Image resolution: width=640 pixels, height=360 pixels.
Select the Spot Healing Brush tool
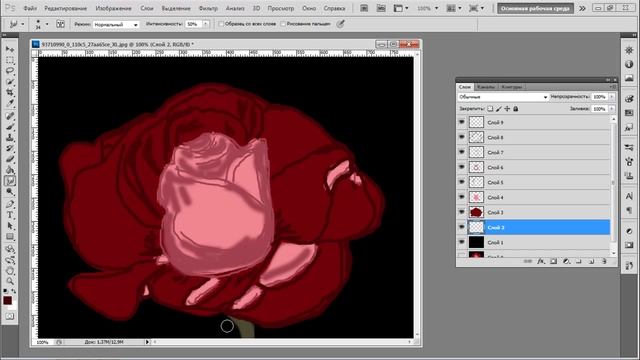pyautogui.click(x=10, y=116)
